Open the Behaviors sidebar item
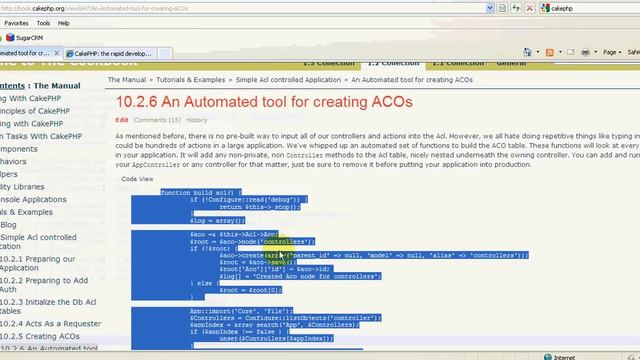 pos(13,162)
